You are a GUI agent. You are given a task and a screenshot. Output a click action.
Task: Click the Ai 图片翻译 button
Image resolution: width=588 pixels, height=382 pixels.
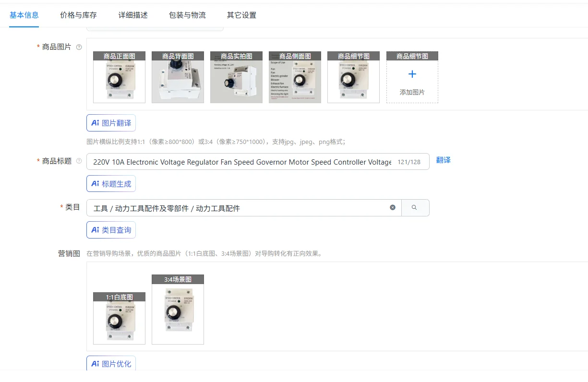tap(111, 123)
